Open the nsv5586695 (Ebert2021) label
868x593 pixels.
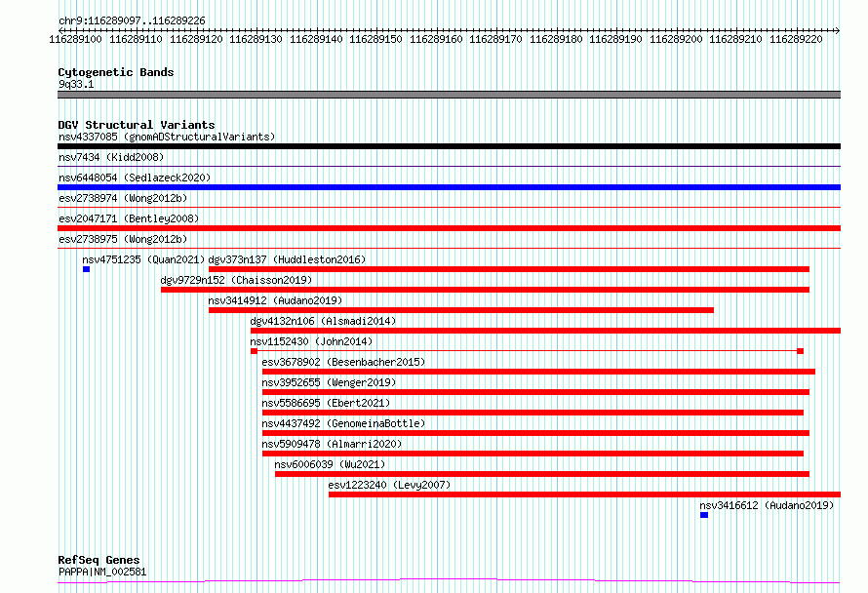(326, 403)
